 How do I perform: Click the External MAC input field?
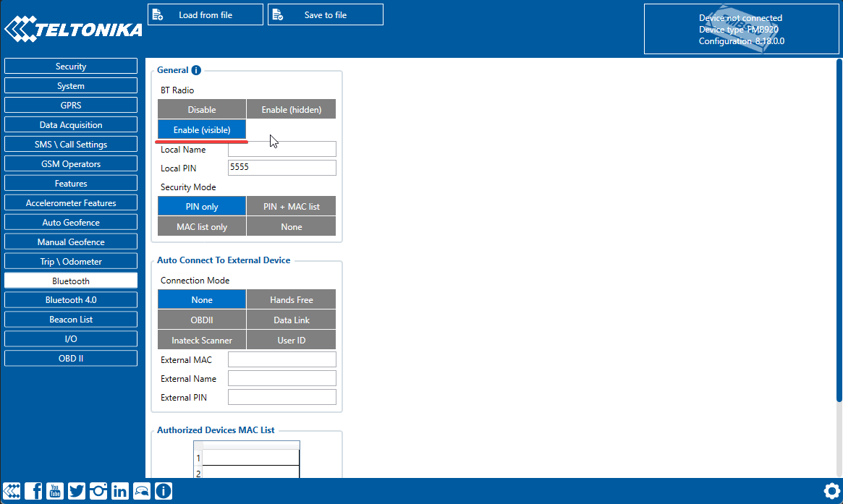(x=281, y=359)
